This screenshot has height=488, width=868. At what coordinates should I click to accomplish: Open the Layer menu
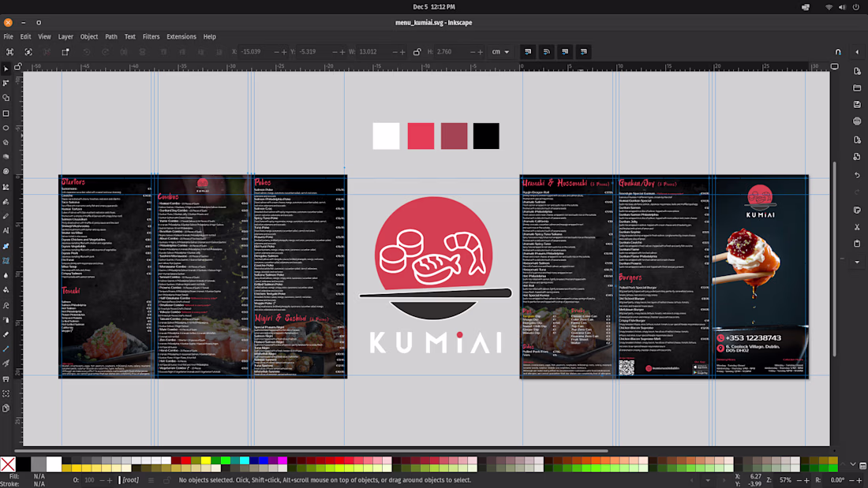tap(65, 36)
